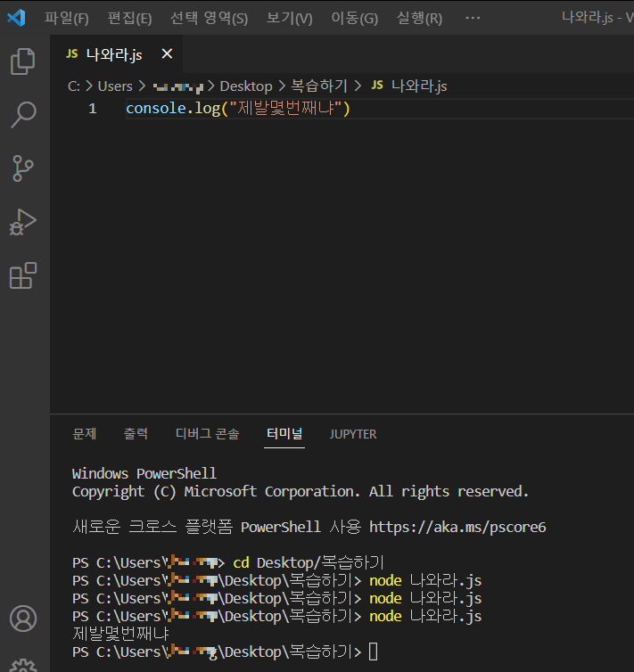Select the 나와라.js editor tab

point(114,54)
